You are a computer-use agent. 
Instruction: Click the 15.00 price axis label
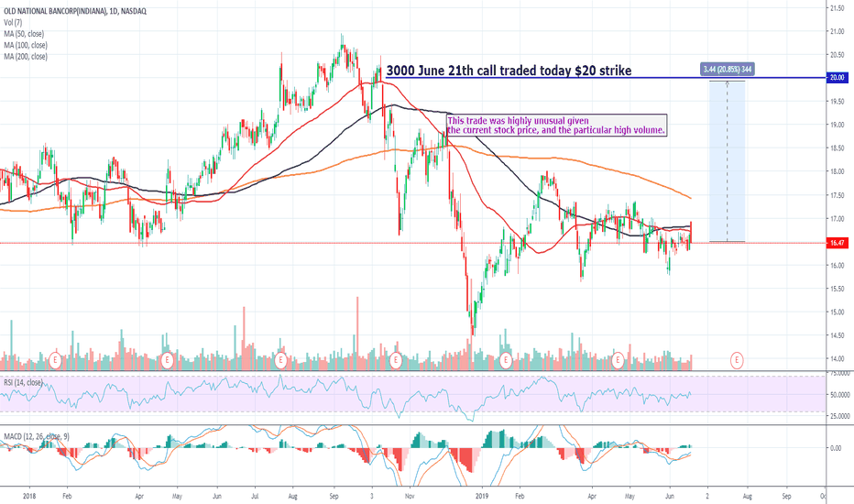[x=838, y=312]
